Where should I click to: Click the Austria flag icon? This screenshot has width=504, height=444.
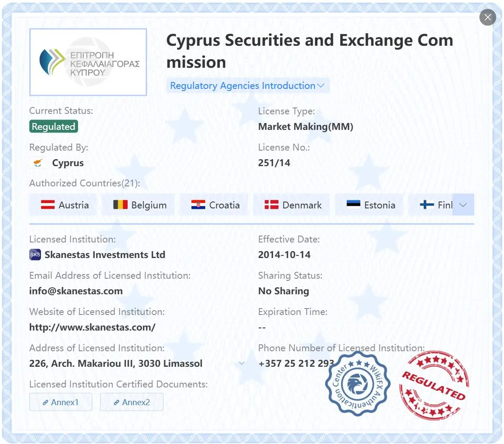[48, 205]
